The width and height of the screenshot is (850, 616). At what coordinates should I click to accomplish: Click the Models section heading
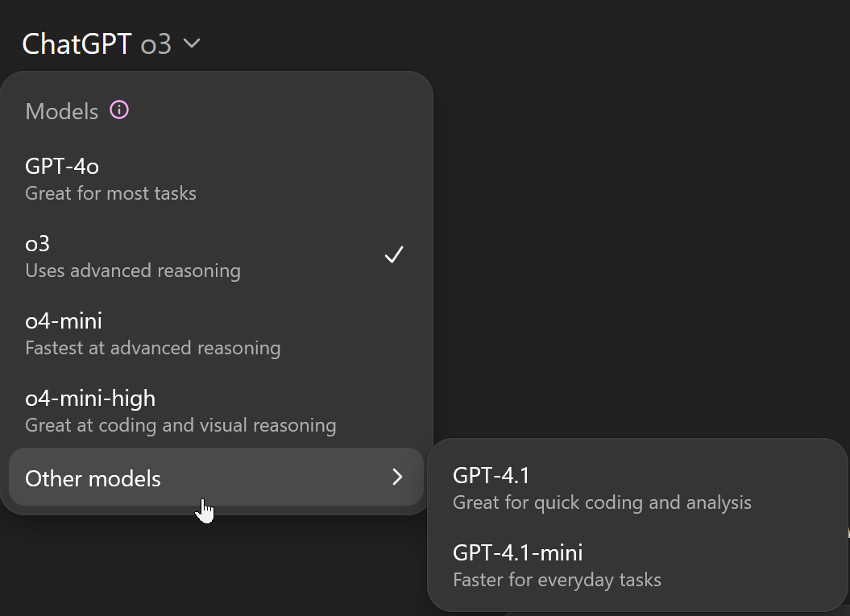pyautogui.click(x=62, y=112)
